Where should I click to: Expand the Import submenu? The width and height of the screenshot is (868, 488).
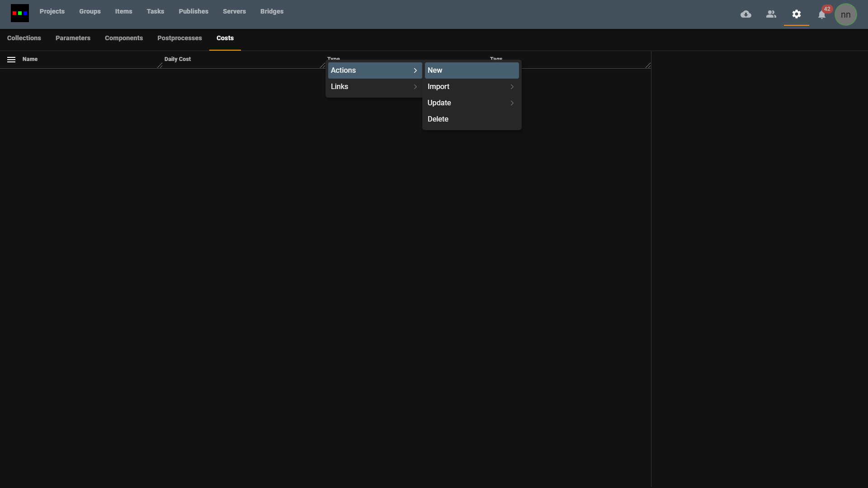471,87
